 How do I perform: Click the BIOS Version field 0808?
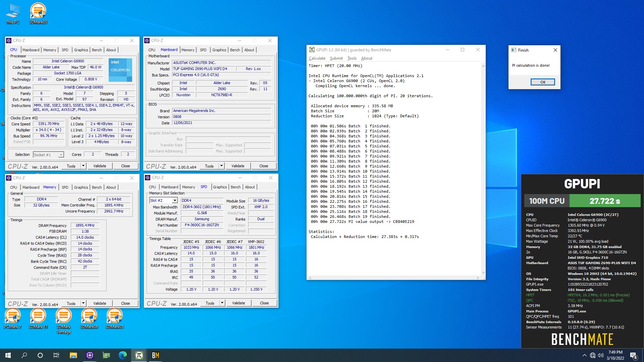click(x=221, y=117)
